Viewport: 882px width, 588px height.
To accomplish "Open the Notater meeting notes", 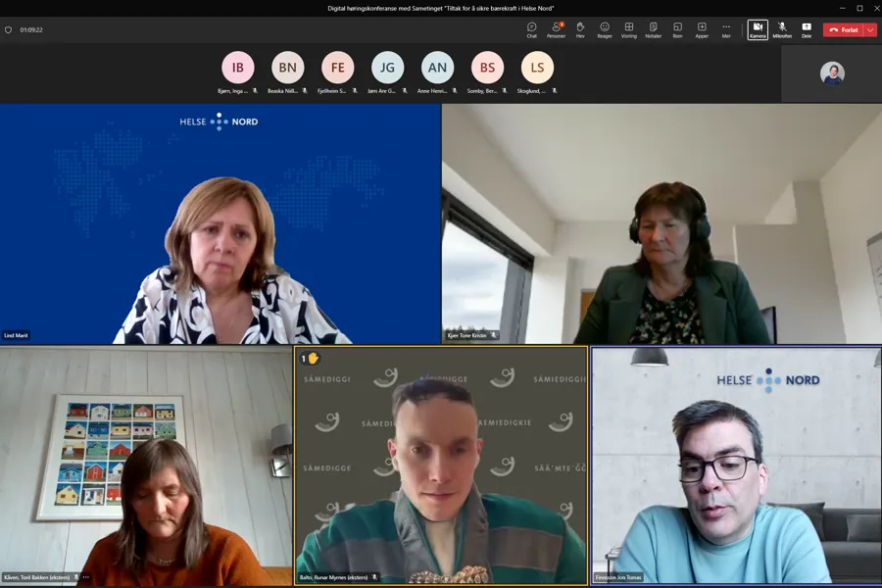I will point(653,29).
